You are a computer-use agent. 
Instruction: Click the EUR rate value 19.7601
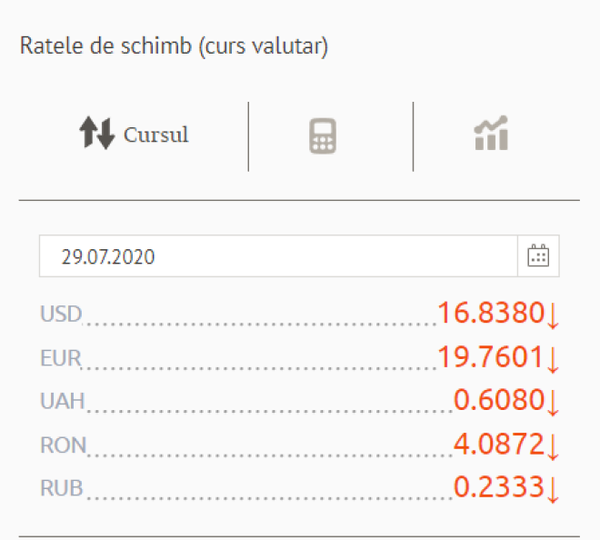pyautogui.click(x=490, y=357)
